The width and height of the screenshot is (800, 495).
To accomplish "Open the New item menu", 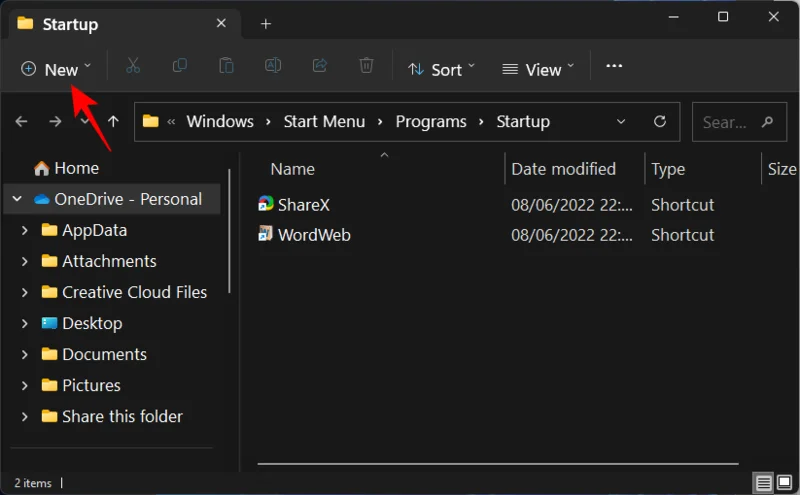I will tap(56, 69).
